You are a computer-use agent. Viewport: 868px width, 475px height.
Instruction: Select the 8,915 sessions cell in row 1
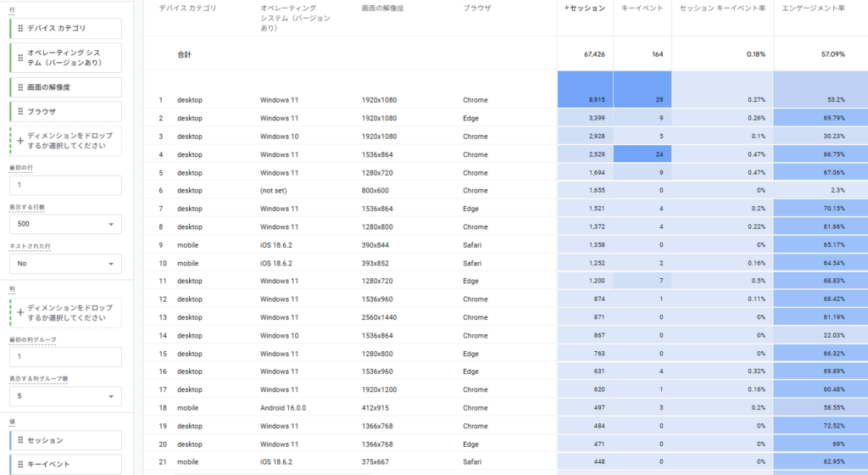tap(585, 99)
